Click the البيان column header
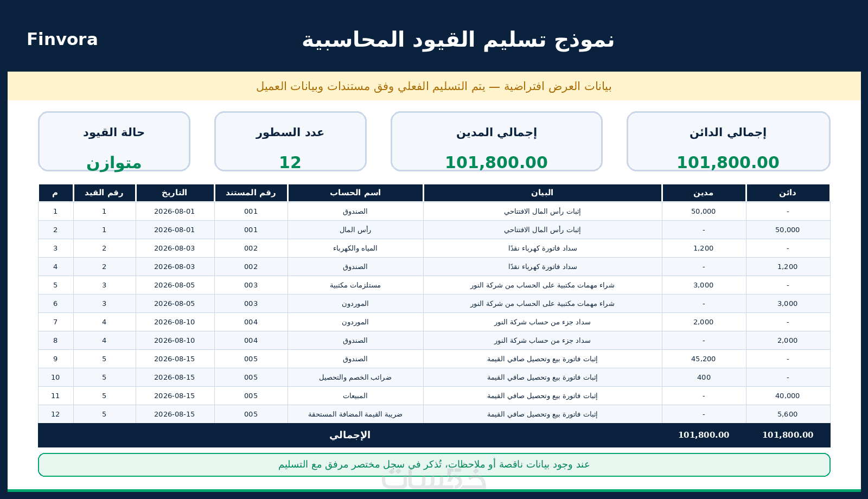Image resolution: width=868 pixels, height=499 pixels. tap(542, 193)
